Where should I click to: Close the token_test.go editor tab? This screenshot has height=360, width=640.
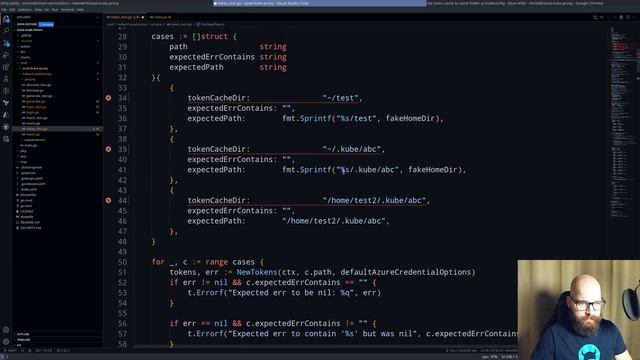(x=142, y=17)
